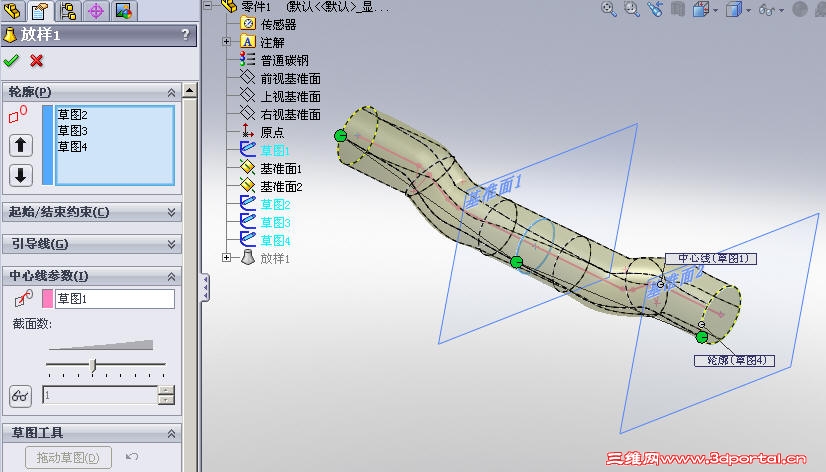Select the 传感器 tree item
The image size is (826, 472).
pos(278,24)
